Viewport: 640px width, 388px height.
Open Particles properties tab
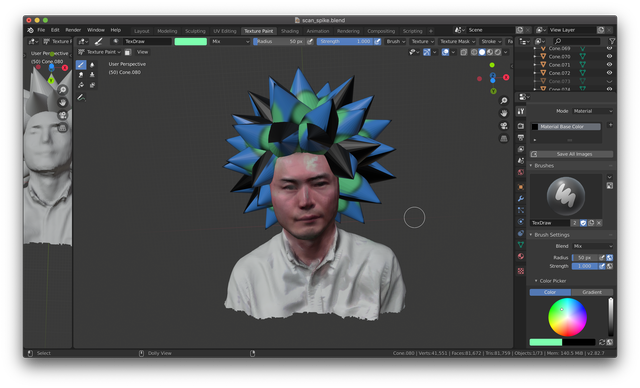tap(520, 210)
